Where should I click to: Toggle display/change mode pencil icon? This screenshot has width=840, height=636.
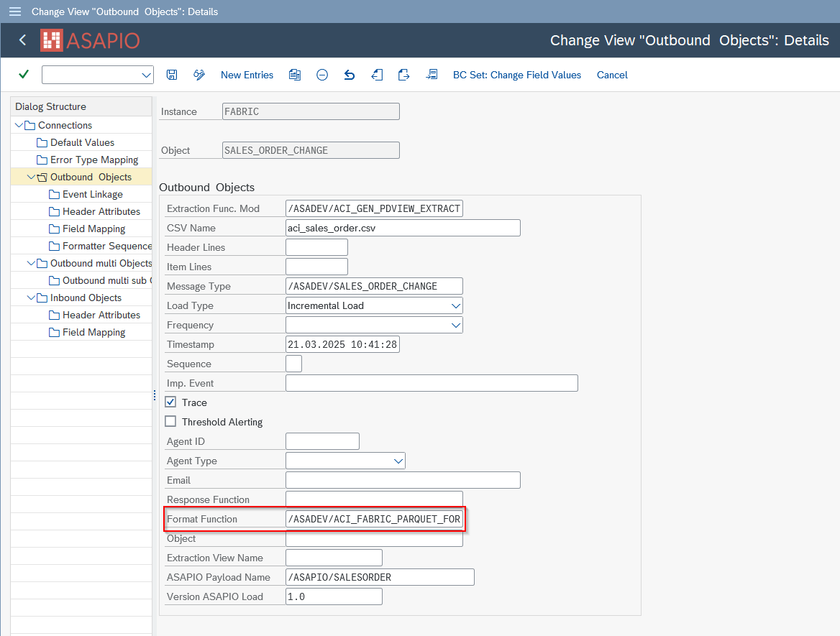[x=199, y=75]
